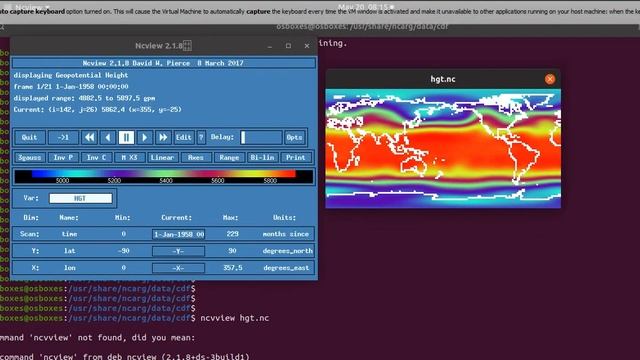Close the Ncview 2.1.8 window

click(x=307, y=46)
